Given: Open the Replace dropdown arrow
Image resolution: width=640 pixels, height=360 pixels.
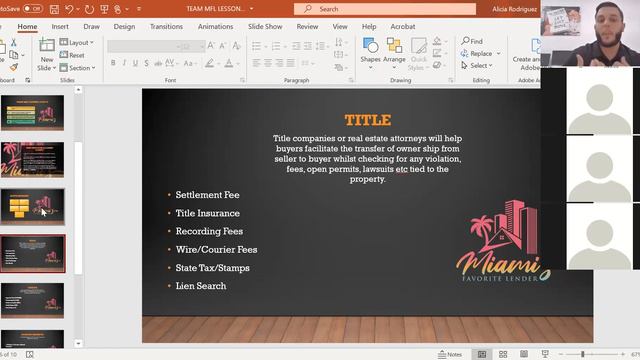Looking at the screenshot, I should [x=498, y=53].
